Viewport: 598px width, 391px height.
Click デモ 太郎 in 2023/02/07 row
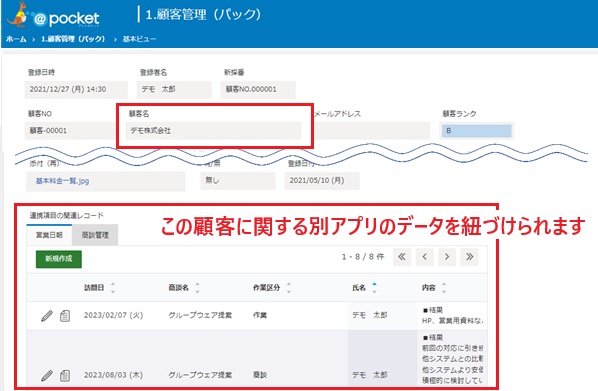coord(370,315)
